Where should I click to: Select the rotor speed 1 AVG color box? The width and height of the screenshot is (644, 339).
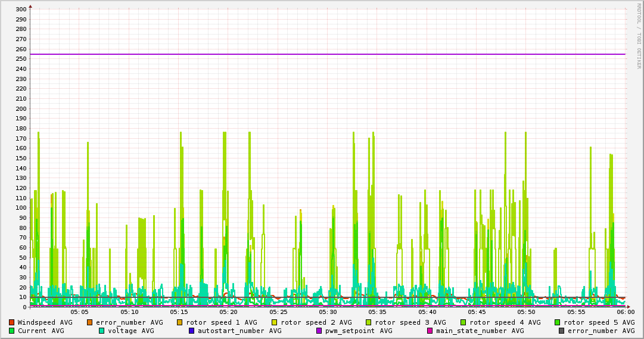coord(180,322)
